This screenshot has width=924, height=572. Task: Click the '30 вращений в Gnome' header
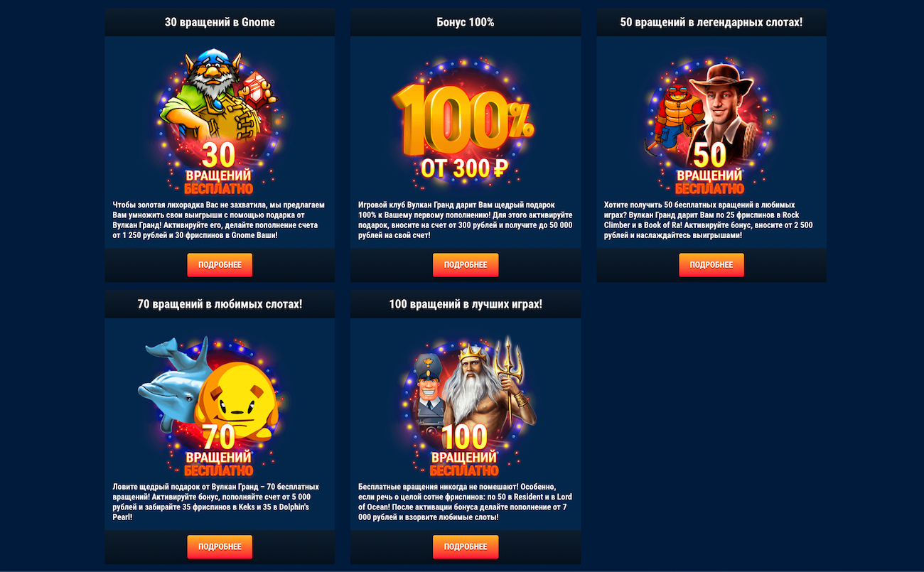tap(220, 22)
